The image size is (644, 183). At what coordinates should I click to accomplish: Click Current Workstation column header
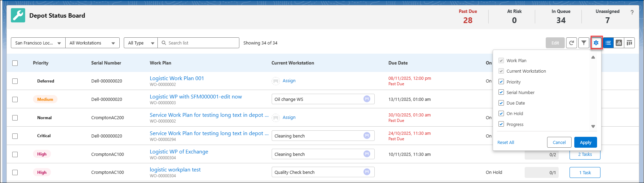(293, 63)
